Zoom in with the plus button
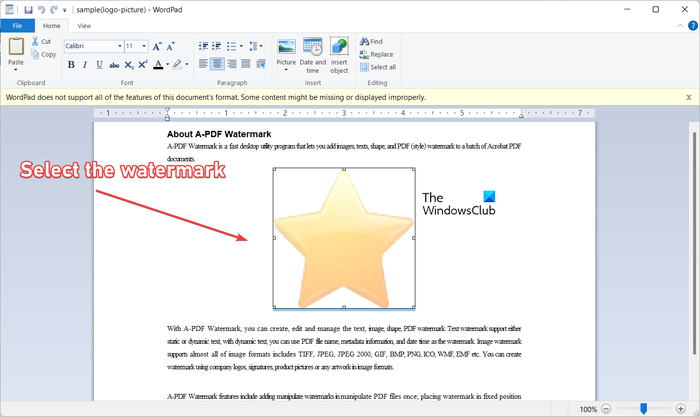Image resolution: width=700 pixels, height=417 pixels. pyautogui.click(x=680, y=409)
